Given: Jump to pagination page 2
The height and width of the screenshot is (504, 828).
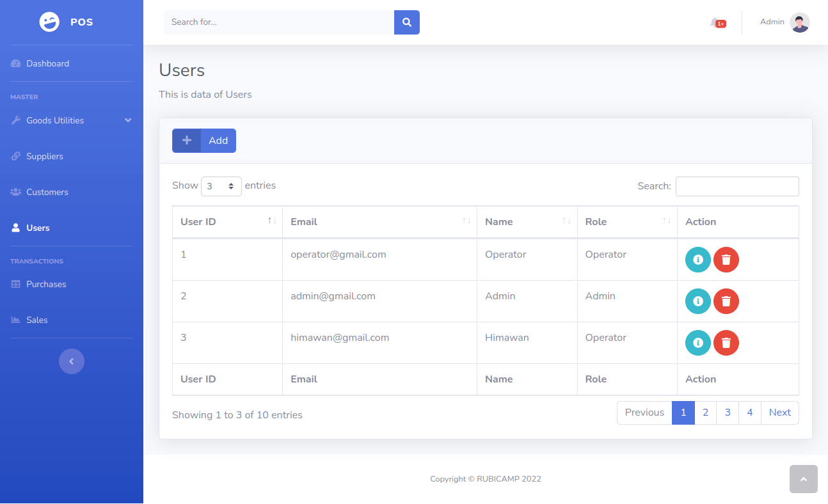Looking at the screenshot, I should (706, 413).
